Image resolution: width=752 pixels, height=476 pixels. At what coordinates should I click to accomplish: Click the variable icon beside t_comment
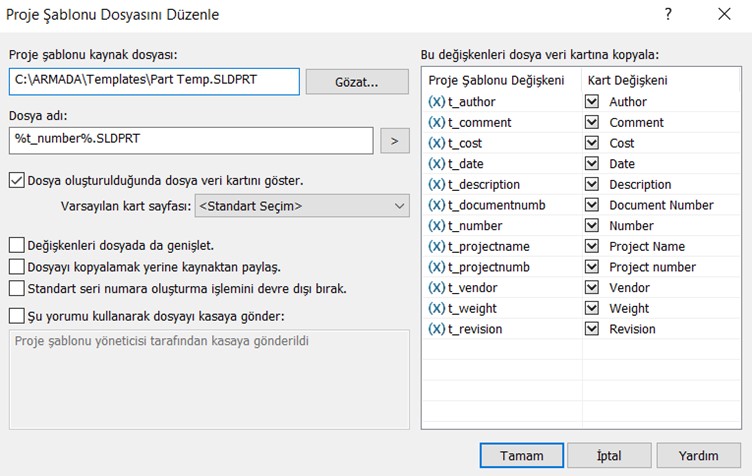click(436, 122)
